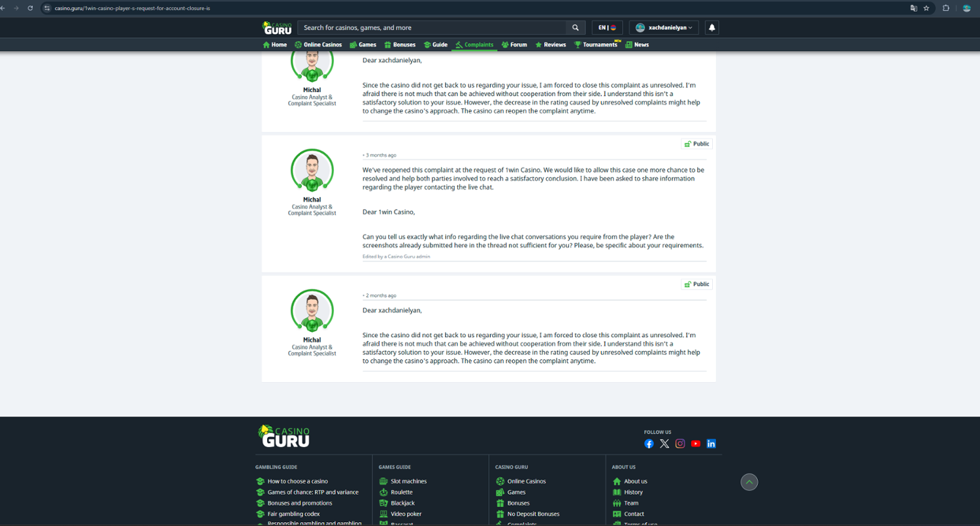Expand the xachdanielyan account menu

point(664,27)
